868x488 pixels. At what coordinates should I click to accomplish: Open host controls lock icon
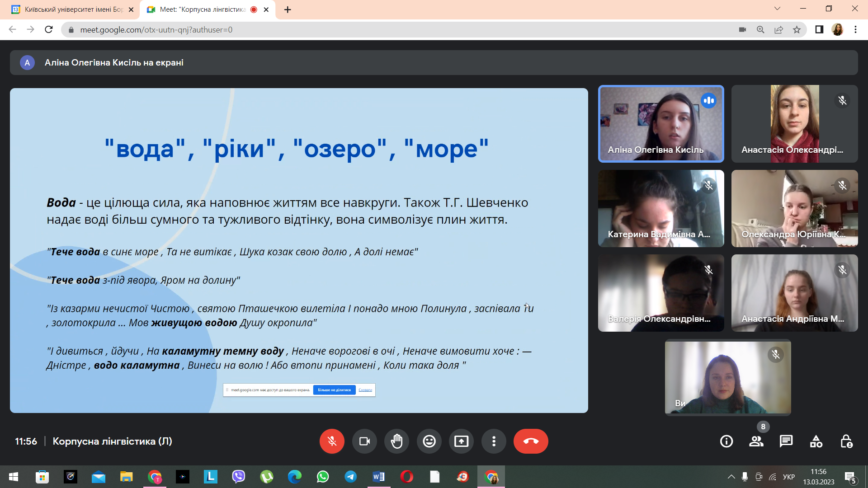(x=846, y=441)
